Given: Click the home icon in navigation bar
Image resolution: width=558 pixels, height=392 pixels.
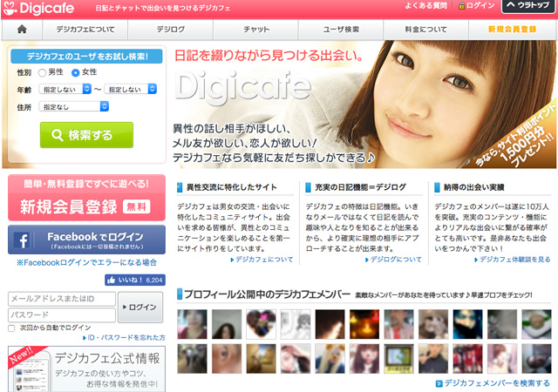Looking at the screenshot, I should click(x=22, y=29).
